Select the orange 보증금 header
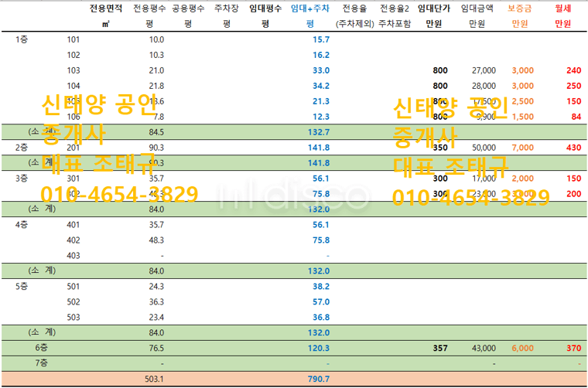588x388 pixels. click(x=520, y=9)
